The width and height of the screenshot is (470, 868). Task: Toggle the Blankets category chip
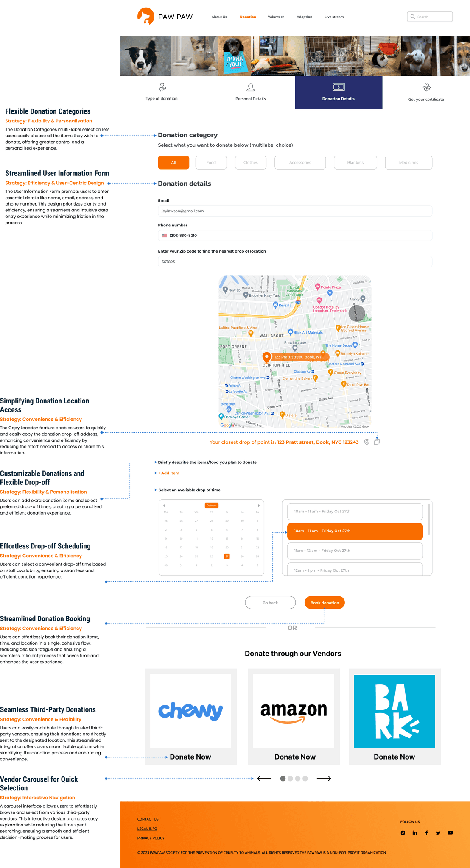(x=355, y=162)
